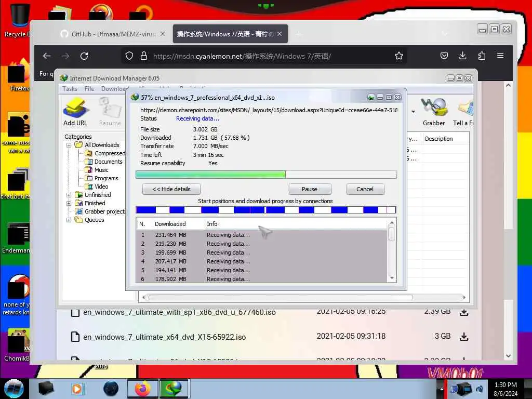This screenshot has height=399, width=532.
Task: Open Firefox downloads panel icon
Action: (462, 56)
